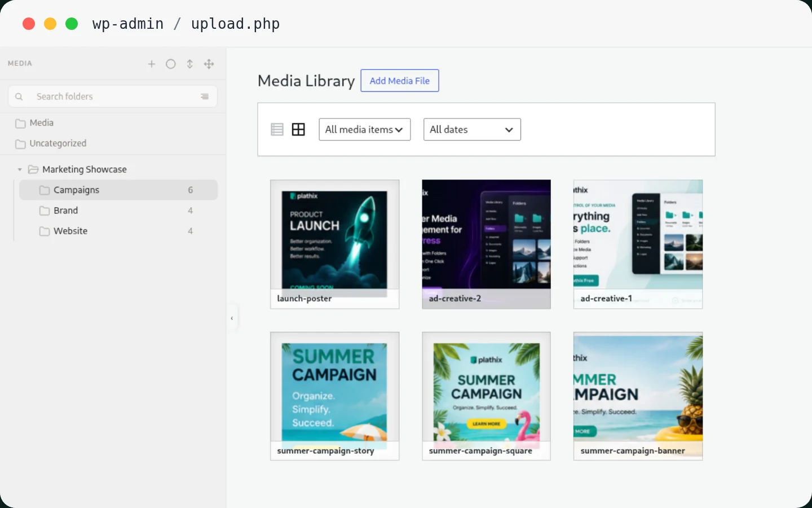812x508 pixels.
Task: Collapse sidebar with the small arrow handle
Action: (x=232, y=318)
